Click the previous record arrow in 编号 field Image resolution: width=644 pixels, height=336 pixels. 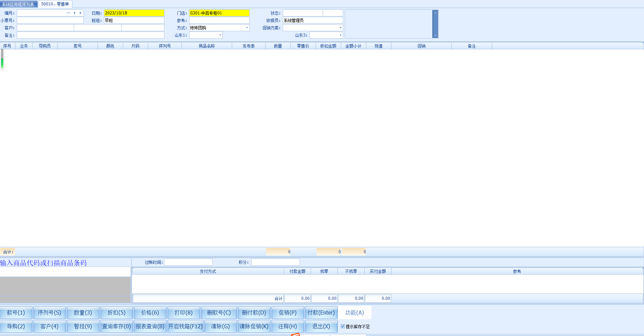pos(74,13)
